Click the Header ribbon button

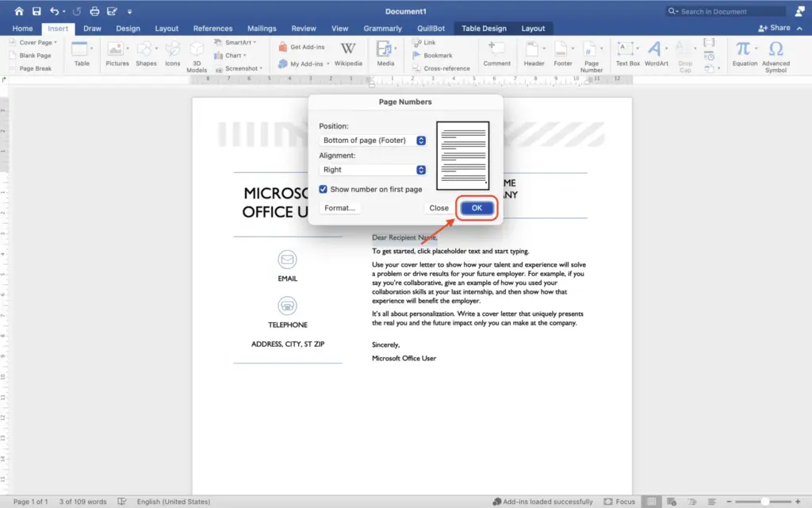[x=534, y=53]
